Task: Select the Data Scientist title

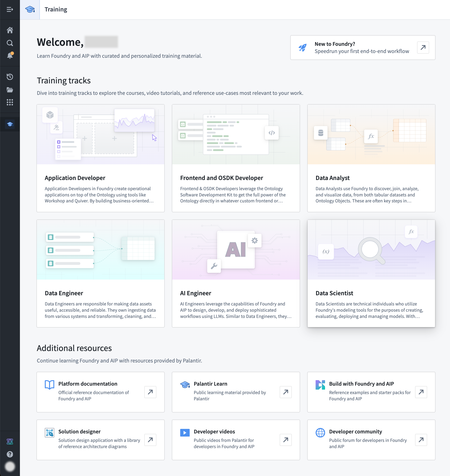Action: point(334,293)
